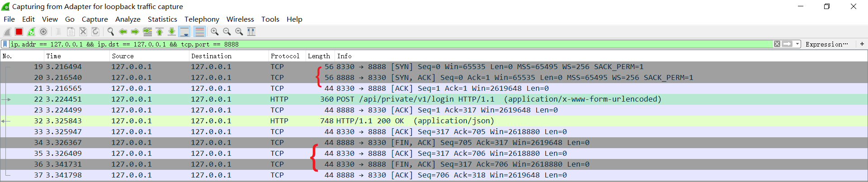
Task: Close this capture file icon
Action: [x=83, y=32]
